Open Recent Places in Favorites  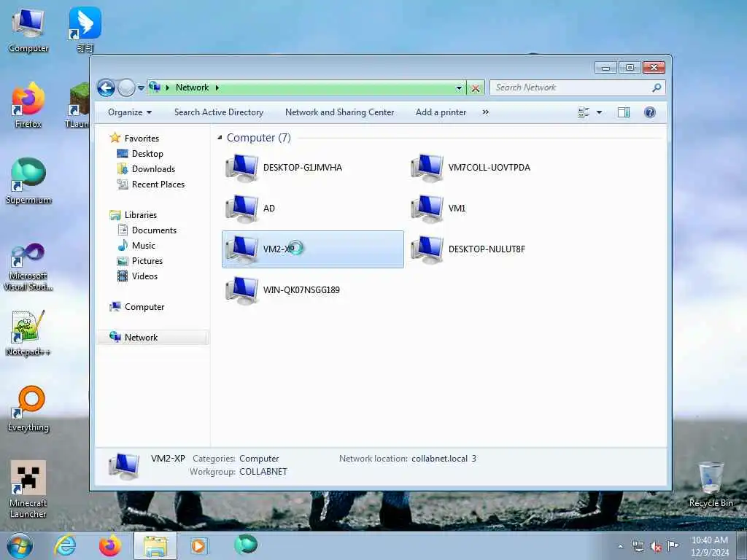coord(158,184)
